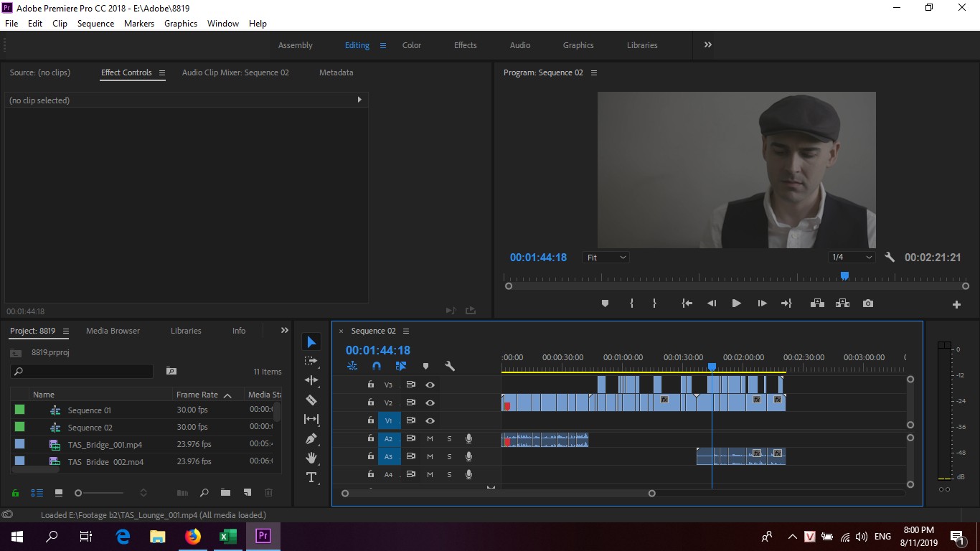
Task: Open Project panel overflow chevron
Action: click(285, 331)
